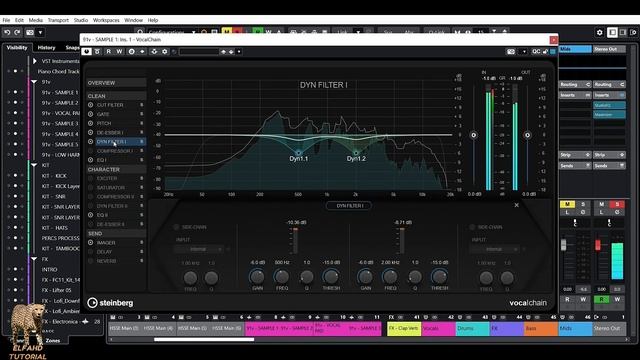Click the Redo arrow in toolbar

point(17,32)
